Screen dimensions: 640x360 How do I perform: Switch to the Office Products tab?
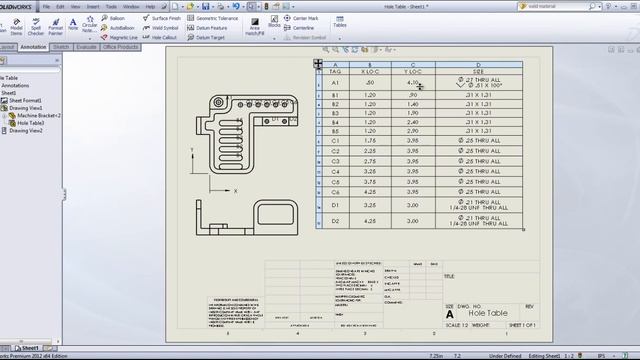(120, 47)
